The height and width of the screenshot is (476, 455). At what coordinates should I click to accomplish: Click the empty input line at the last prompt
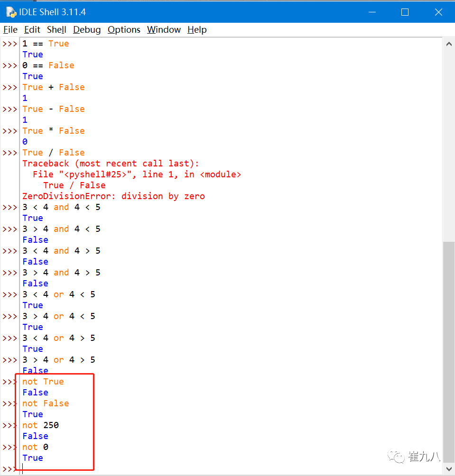coord(231,469)
